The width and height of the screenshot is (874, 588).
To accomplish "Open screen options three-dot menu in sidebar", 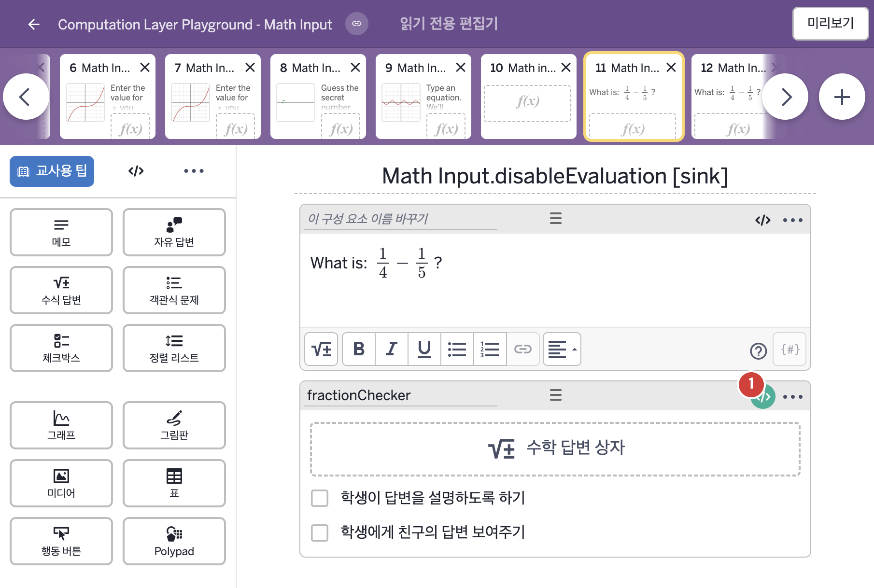I will [x=194, y=171].
